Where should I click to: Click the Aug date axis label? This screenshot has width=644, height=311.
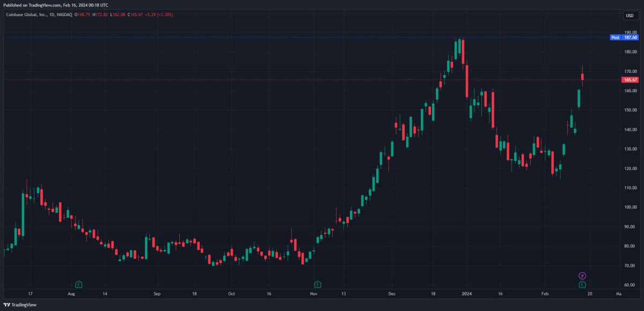71,294
